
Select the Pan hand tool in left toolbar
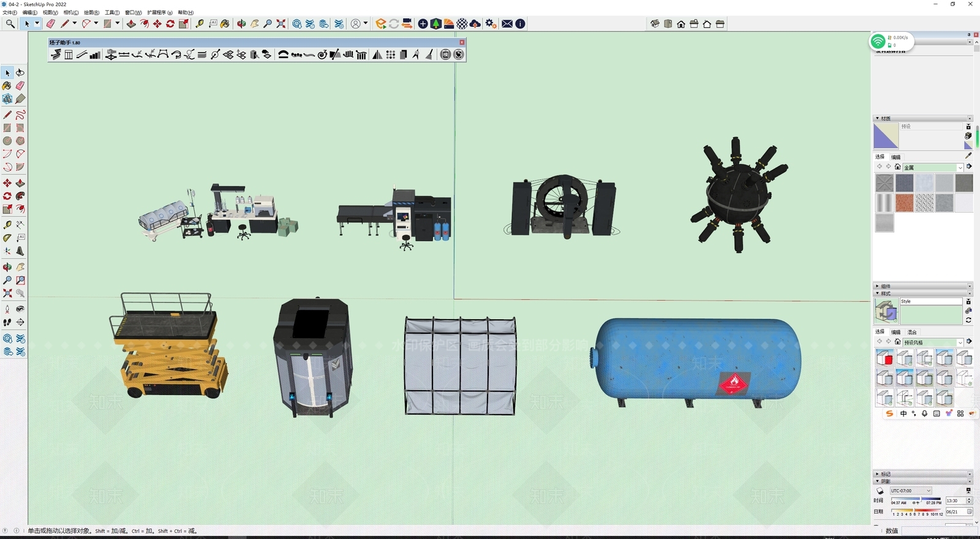pos(20,267)
